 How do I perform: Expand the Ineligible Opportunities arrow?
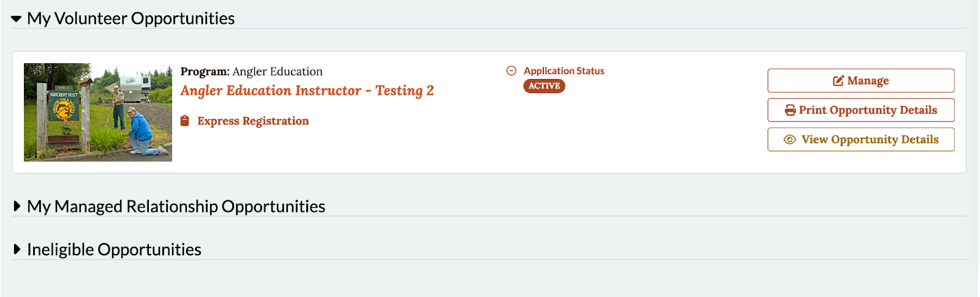[x=17, y=249]
